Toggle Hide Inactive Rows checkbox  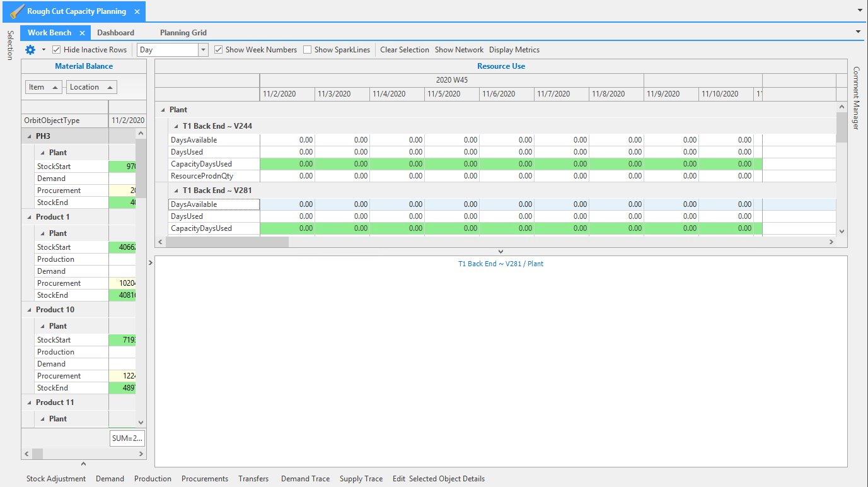57,50
